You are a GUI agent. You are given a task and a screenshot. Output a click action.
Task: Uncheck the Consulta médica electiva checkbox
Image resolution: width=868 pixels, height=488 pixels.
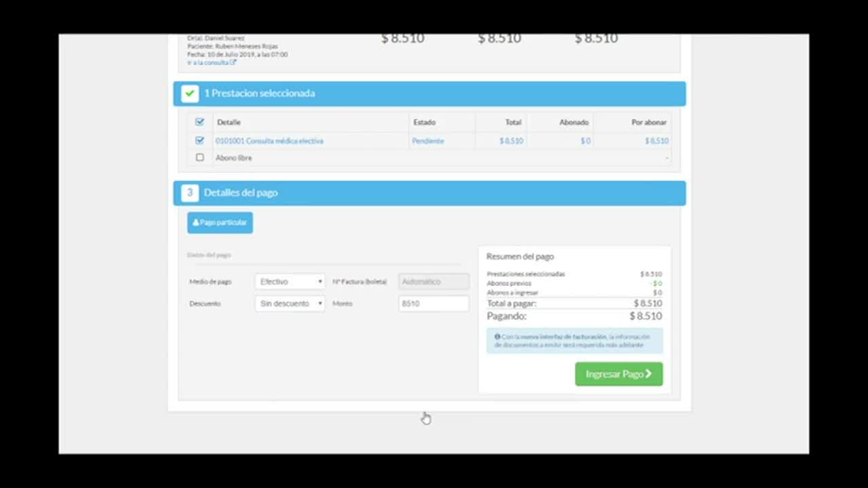tap(199, 140)
